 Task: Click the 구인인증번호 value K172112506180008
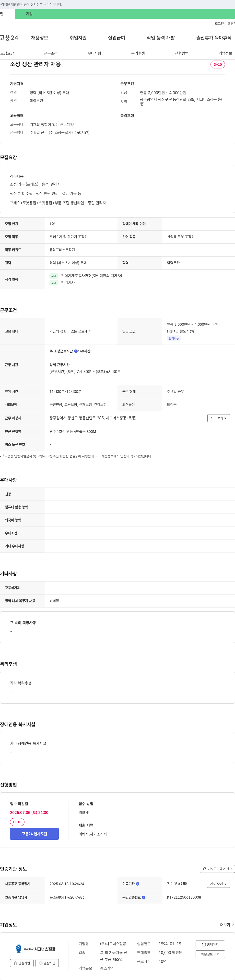184,897
